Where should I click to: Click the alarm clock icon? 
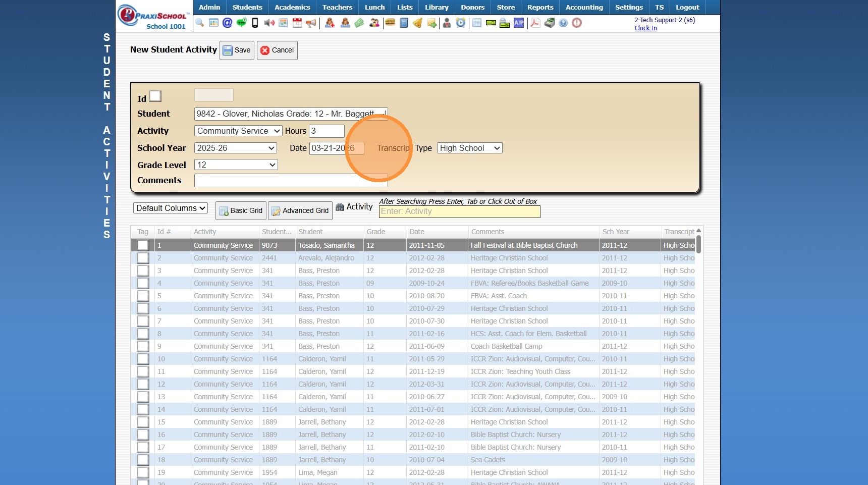[x=461, y=23]
